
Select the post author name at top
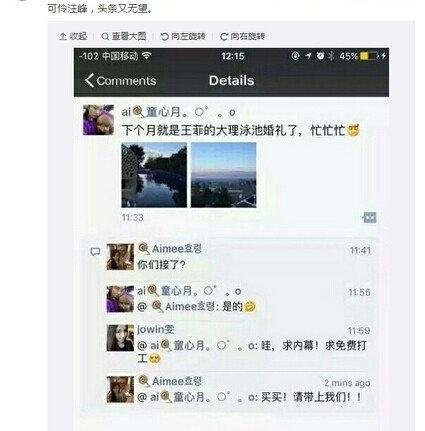(x=178, y=112)
